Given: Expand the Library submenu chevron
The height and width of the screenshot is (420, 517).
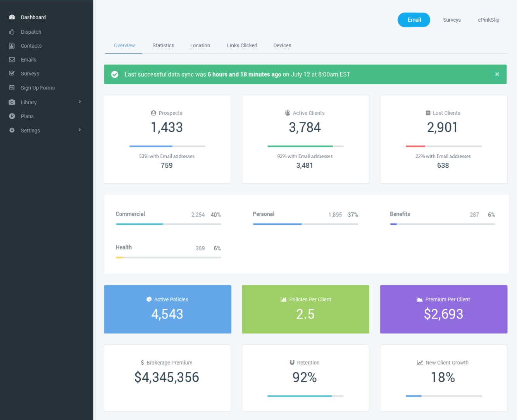Looking at the screenshot, I should (x=80, y=102).
